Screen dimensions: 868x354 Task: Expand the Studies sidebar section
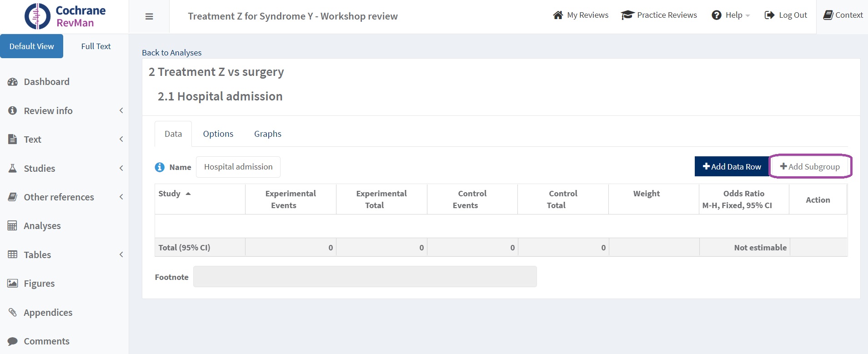coord(40,169)
